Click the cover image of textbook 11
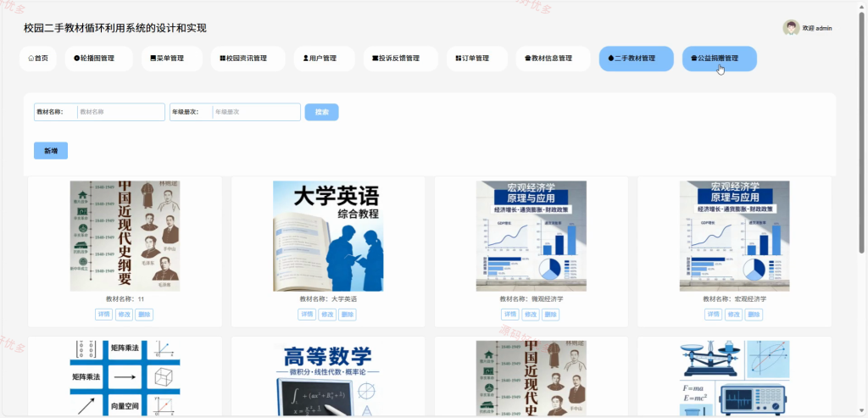The width and height of the screenshot is (868, 418). pos(125,236)
